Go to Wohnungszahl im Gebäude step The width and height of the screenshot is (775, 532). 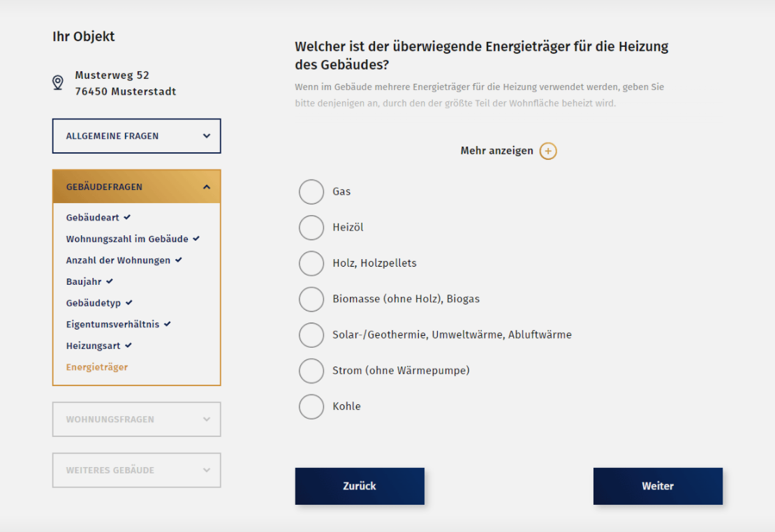pyautogui.click(x=127, y=239)
